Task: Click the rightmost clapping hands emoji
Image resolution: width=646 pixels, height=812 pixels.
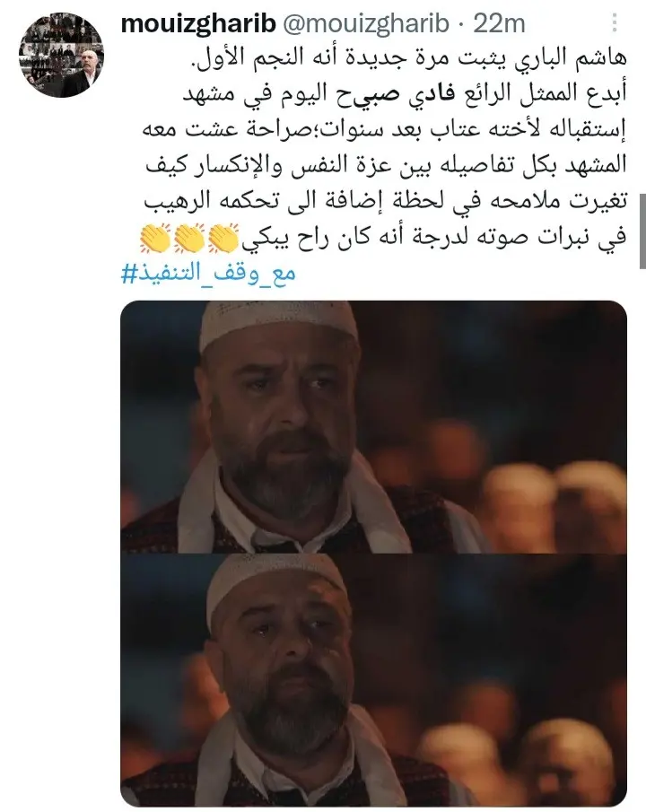Action: (223, 238)
